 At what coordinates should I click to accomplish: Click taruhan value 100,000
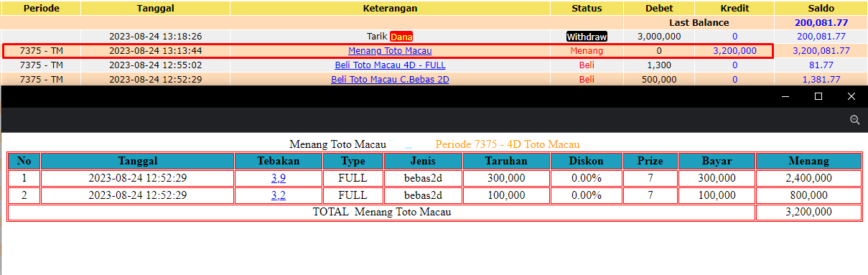pos(505,195)
